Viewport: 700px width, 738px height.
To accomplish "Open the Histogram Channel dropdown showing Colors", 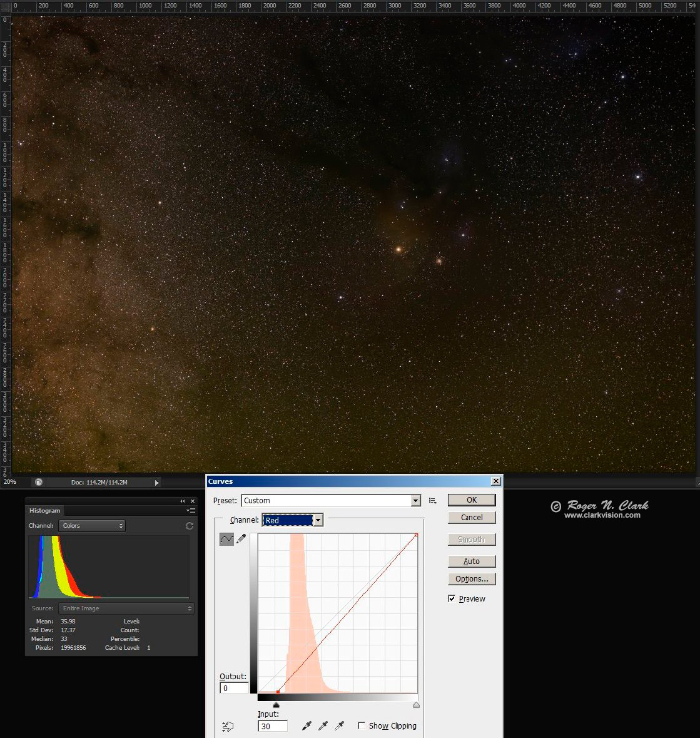I will [x=92, y=526].
